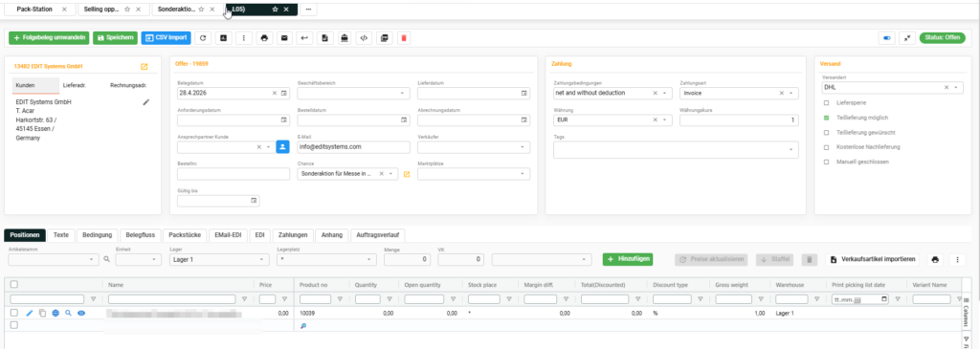Click the briefcase icon in top toolbar

345,38
